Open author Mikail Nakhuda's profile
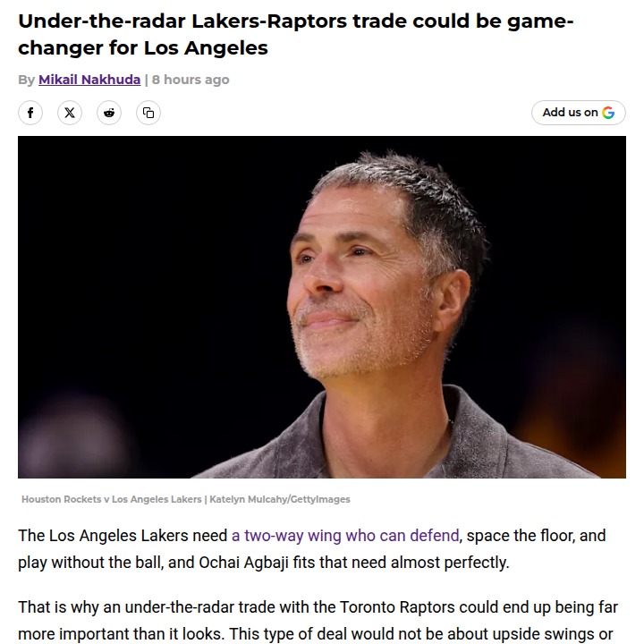Screen dimensions: 644x644 click(89, 80)
